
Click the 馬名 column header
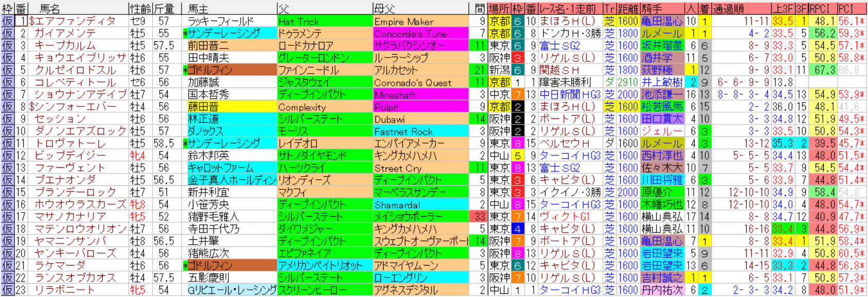coord(50,8)
